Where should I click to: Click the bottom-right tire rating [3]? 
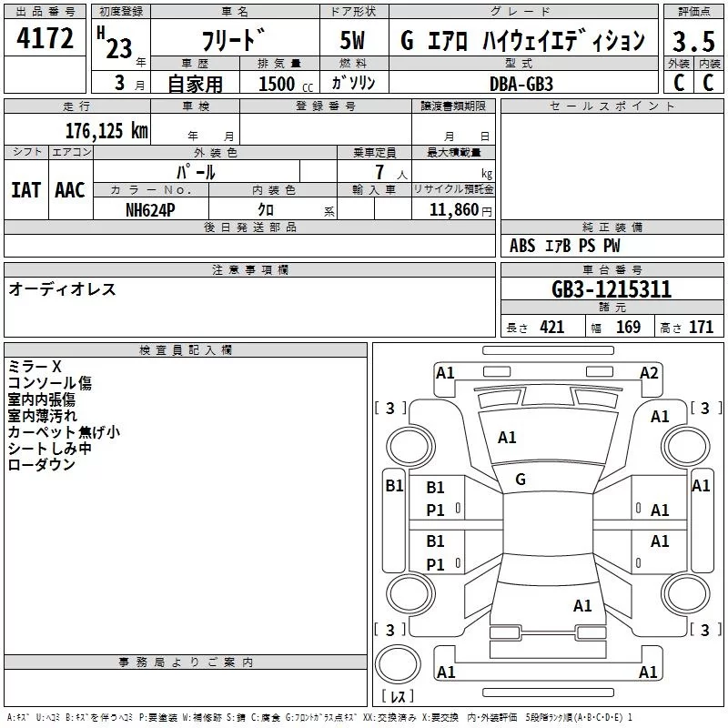pos(706,630)
